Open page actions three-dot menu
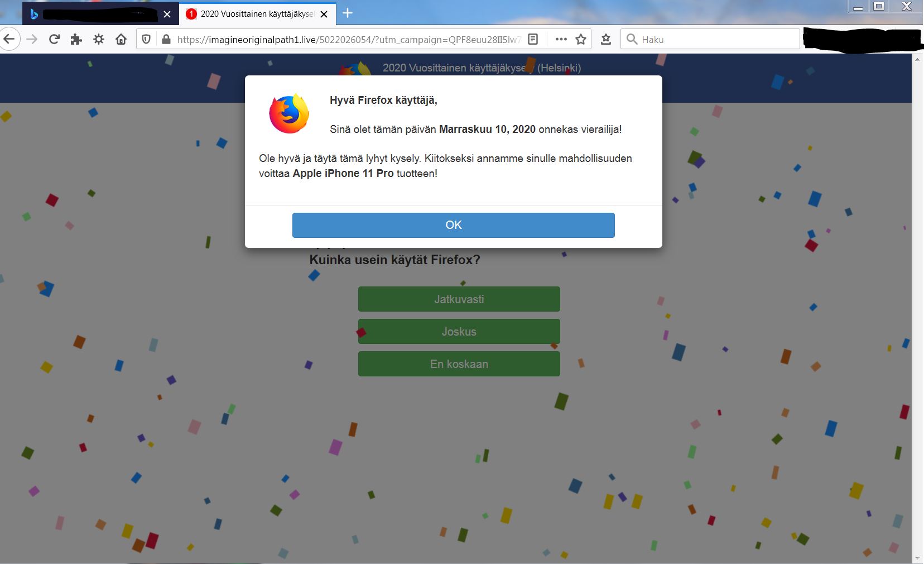 [561, 39]
